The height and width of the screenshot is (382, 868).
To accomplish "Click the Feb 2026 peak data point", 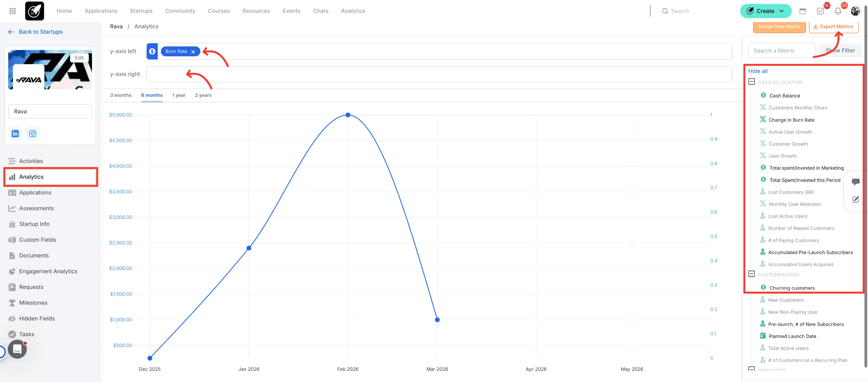I will point(348,115).
